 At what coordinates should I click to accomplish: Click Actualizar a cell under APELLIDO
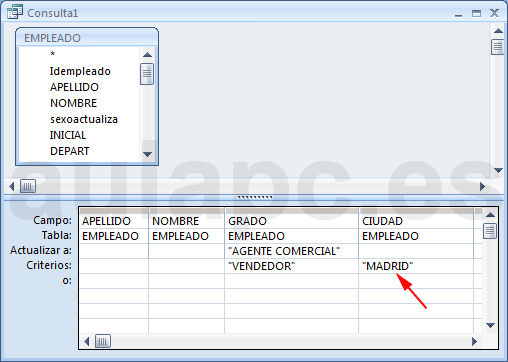[x=114, y=251]
